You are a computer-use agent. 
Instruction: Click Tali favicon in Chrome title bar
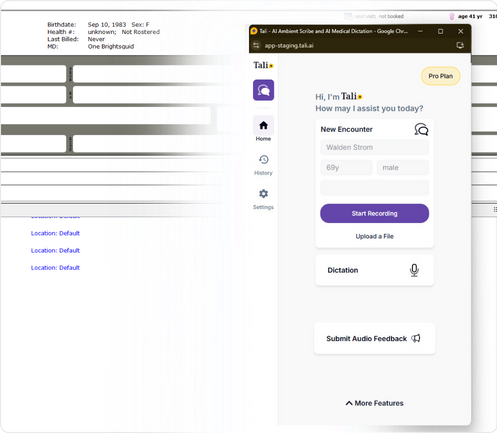(254, 31)
